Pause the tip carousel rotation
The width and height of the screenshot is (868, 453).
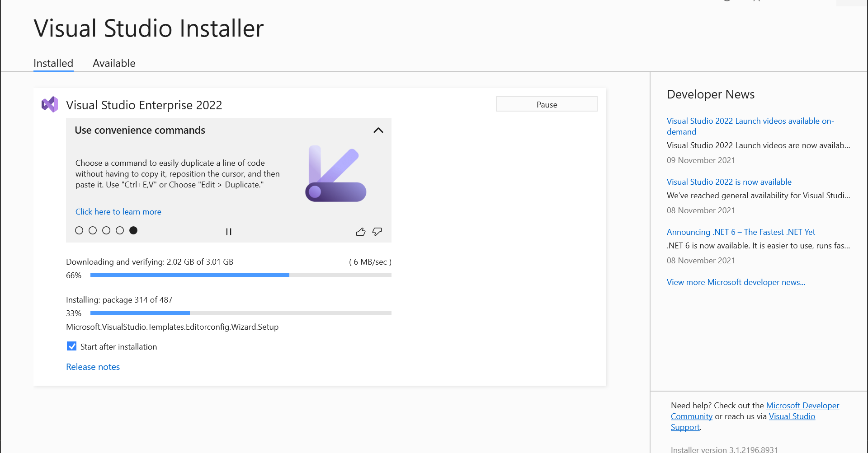click(229, 232)
